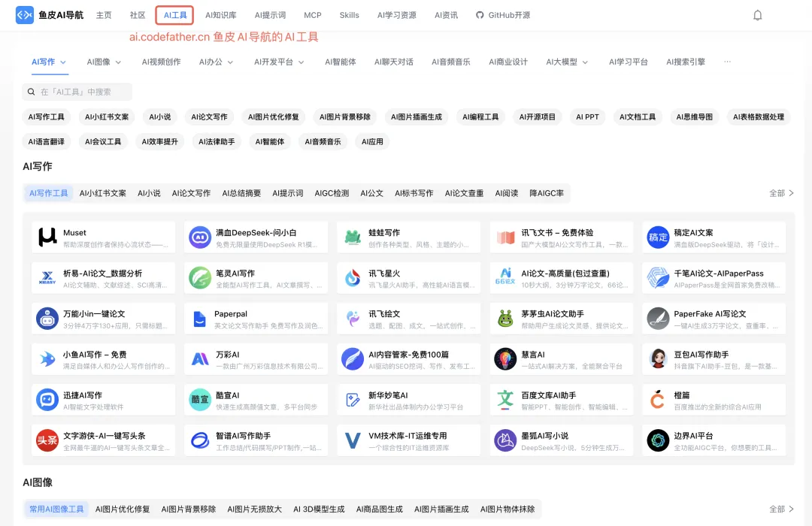Select the AI写作工具 filter tab

click(x=48, y=193)
